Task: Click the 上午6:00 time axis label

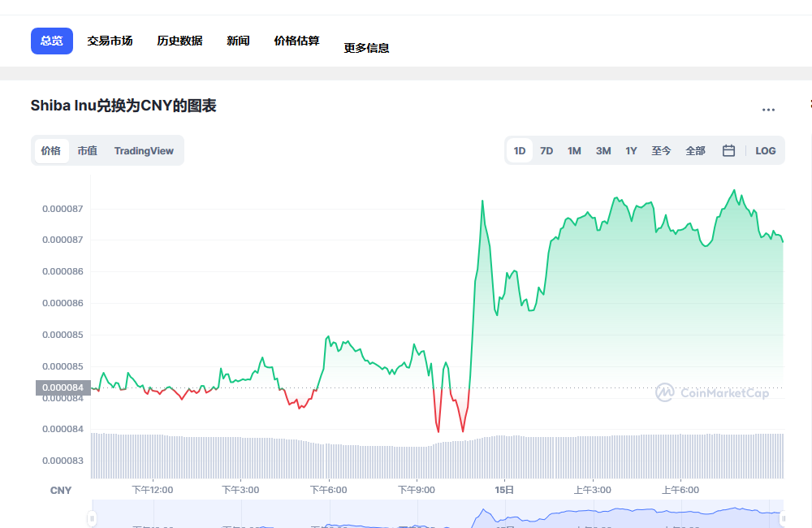Action: click(x=680, y=490)
